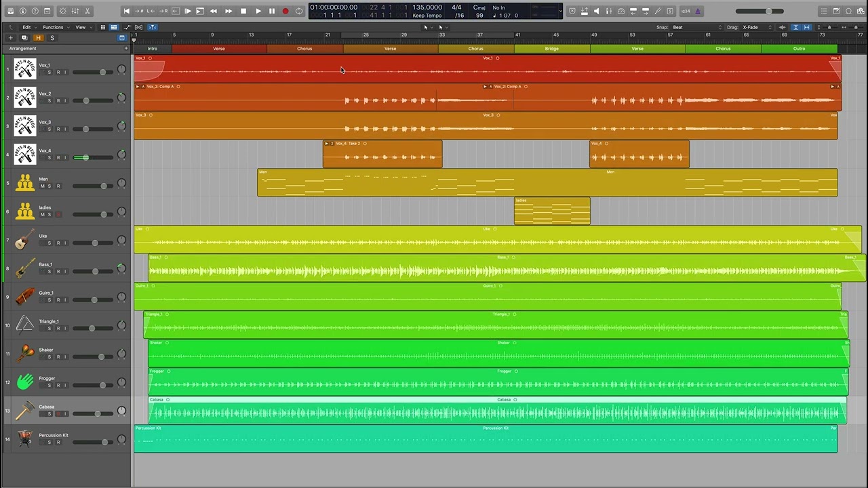Open the pointer tool dropdown
The width and height of the screenshot is (868, 488).
pyautogui.click(x=427, y=27)
